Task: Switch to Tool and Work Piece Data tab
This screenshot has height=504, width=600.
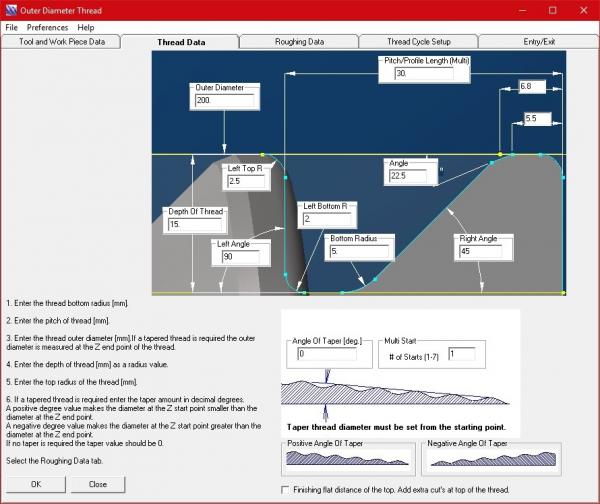Action: (x=62, y=42)
